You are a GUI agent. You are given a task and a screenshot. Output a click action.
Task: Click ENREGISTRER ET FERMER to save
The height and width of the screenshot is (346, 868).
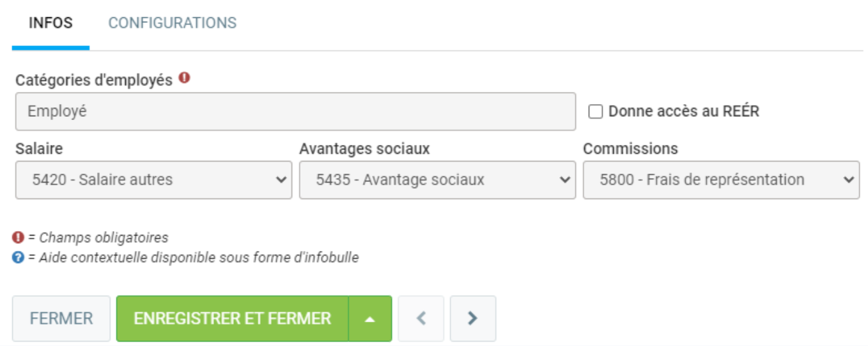pyautogui.click(x=232, y=319)
